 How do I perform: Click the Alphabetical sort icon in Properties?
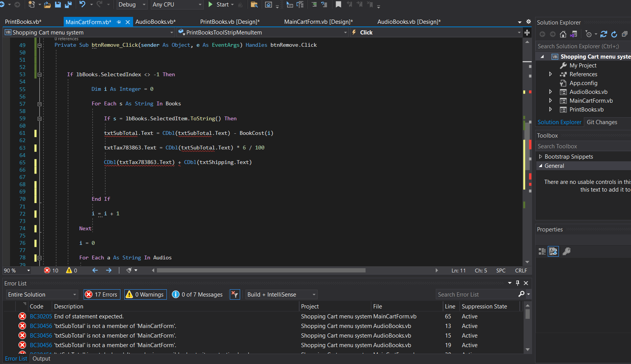tap(553, 251)
